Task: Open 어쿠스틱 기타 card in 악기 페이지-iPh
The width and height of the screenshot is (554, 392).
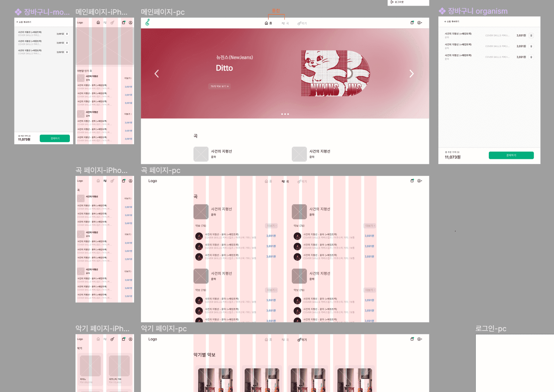Action: click(119, 369)
